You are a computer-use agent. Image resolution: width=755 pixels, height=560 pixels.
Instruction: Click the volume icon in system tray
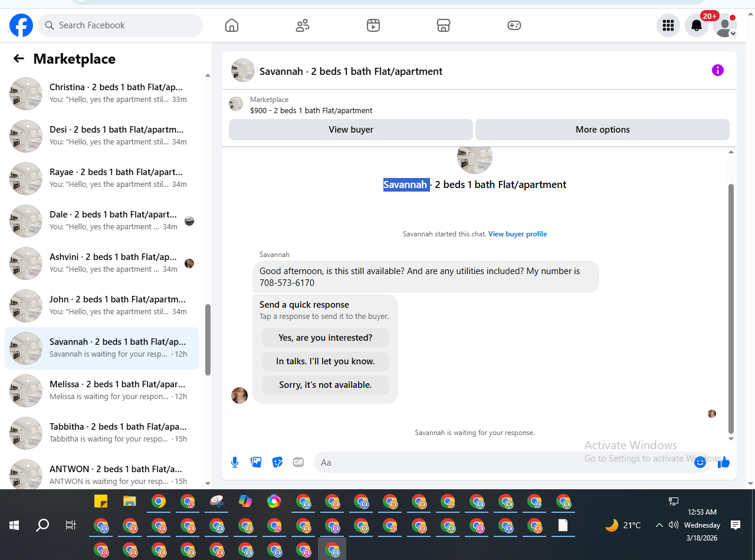click(x=674, y=525)
